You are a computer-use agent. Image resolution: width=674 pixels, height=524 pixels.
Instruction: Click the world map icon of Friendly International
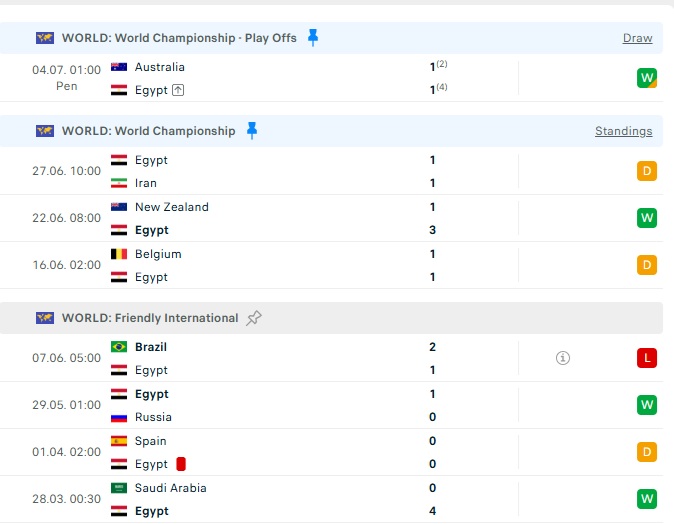click(45, 318)
